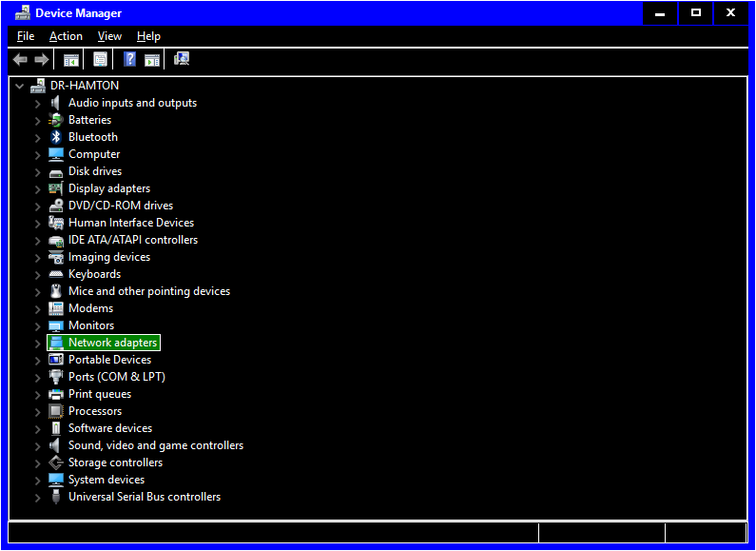The width and height of the screenshot is (756, 551).
Task: Click the Batteries category icon
Action: (x=56, y=120)
